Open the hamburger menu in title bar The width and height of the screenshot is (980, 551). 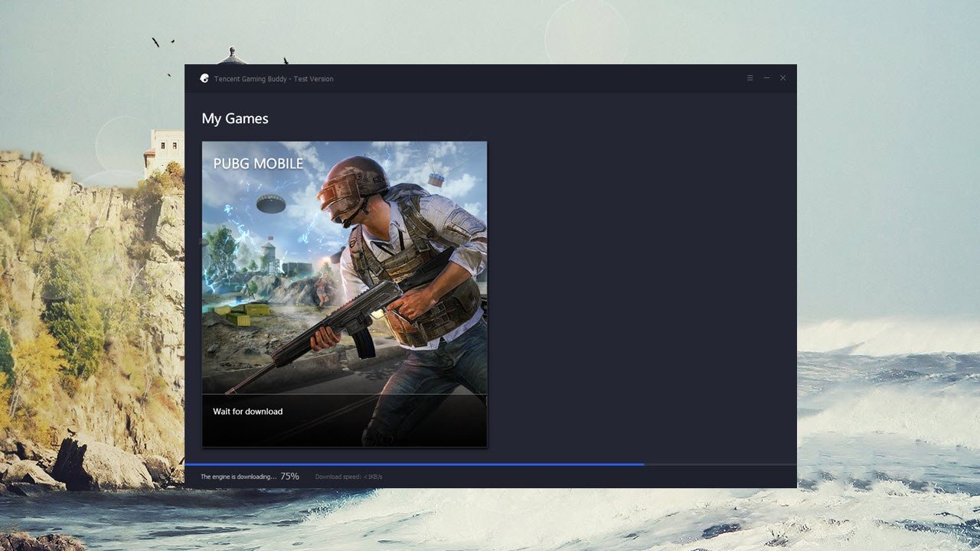click(x=750, y=78)
